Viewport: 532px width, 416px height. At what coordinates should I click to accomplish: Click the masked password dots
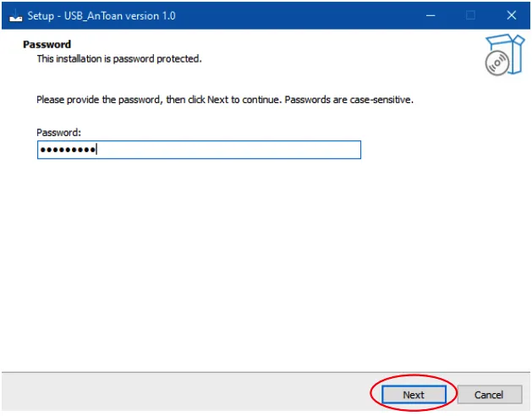click(67, 150)
